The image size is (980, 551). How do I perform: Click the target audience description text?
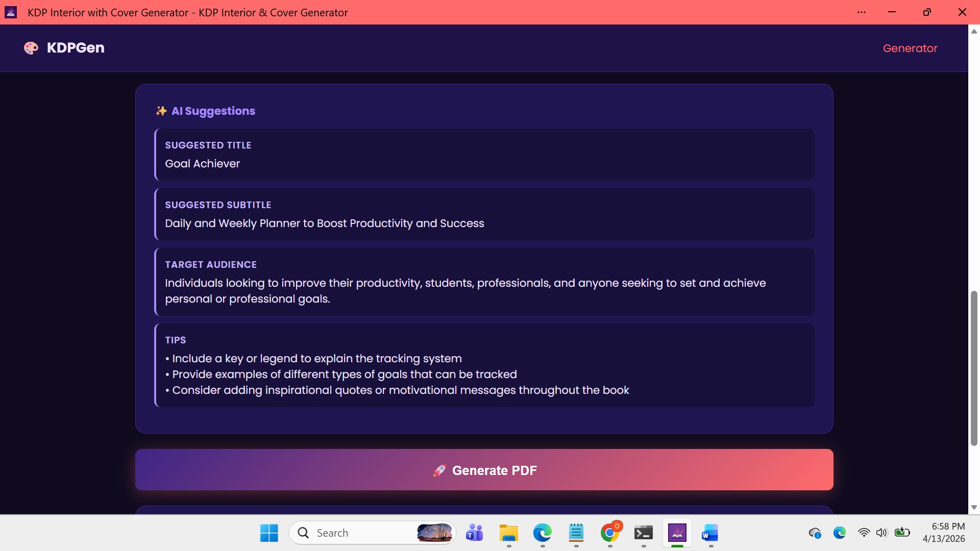(465, 291)
